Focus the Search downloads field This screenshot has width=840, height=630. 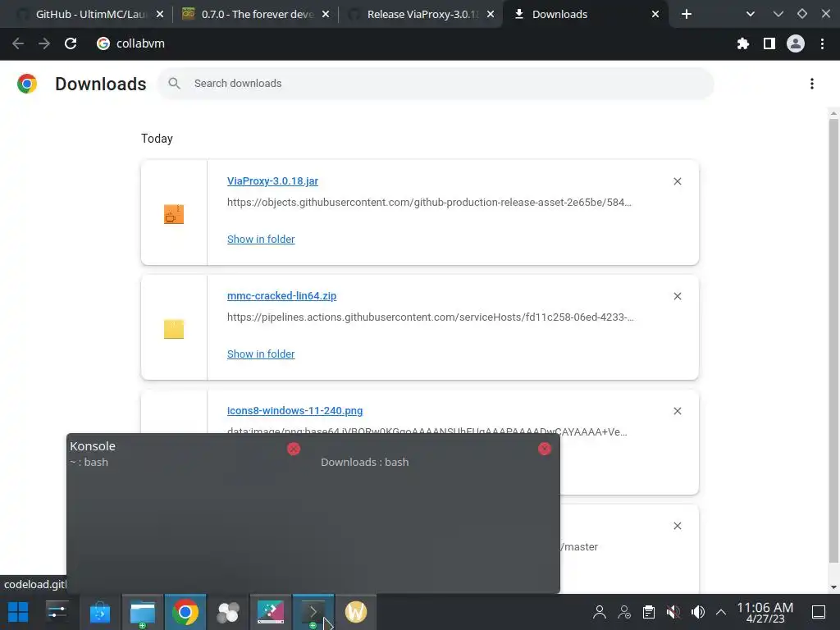[x=436, y=84]
